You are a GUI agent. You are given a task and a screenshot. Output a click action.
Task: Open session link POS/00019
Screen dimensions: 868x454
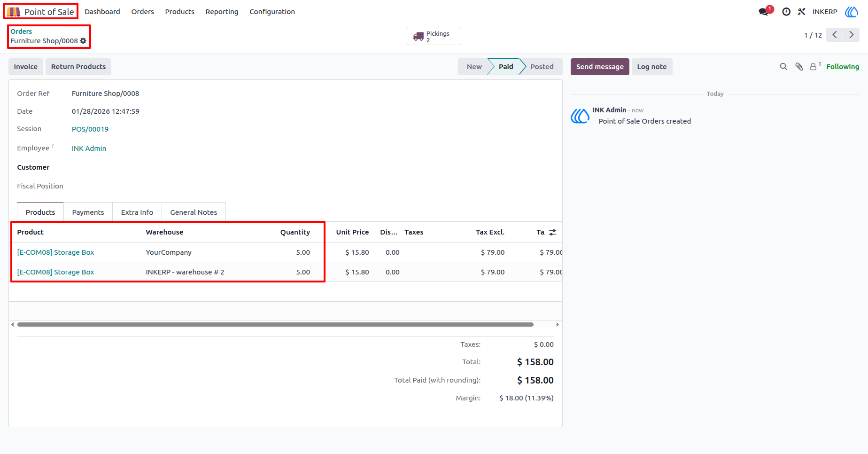pyautogui.click(x=90, y=129)
